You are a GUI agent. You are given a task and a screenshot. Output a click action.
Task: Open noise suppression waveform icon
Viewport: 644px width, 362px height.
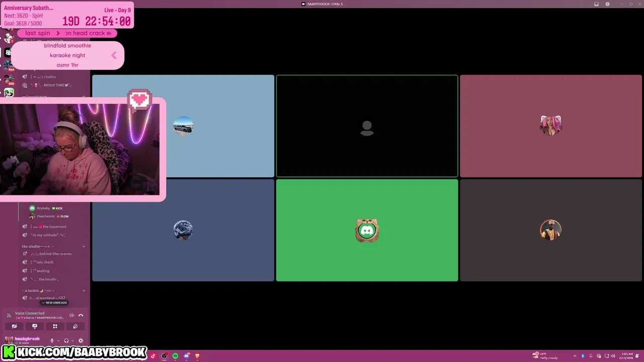point(71,315)
